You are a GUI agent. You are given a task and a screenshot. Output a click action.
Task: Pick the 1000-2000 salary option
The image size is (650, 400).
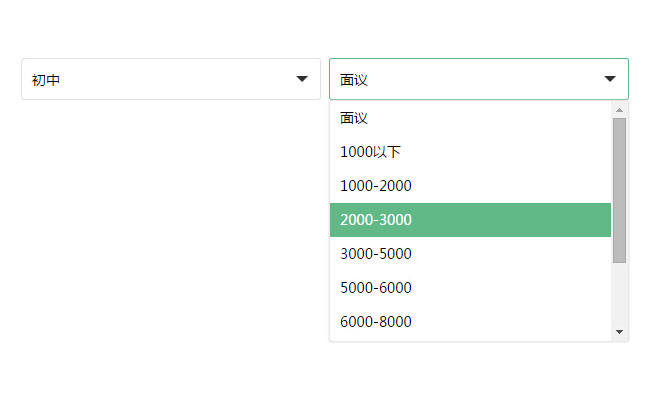tap(376, 186)
